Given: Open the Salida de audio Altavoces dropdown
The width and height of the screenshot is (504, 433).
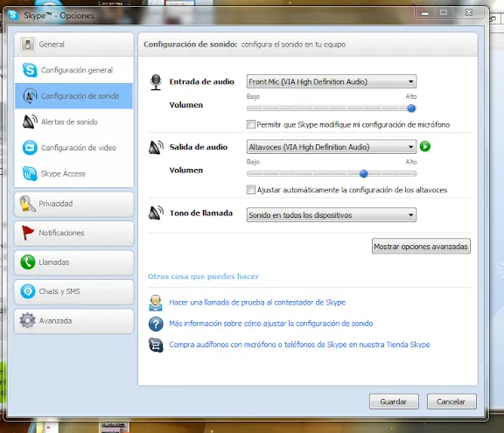Looking at the screenshot, I should pyautogui.click(x=332, y=147).
